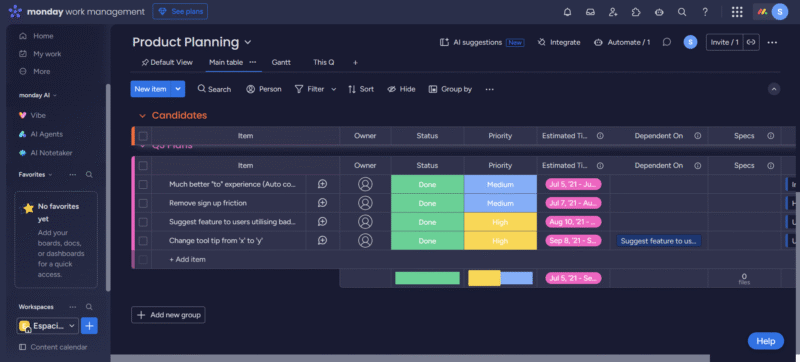Screen dimensions: 800x362
Task: Check the 'Suggest feature to users' row
Action: [143, 222]
